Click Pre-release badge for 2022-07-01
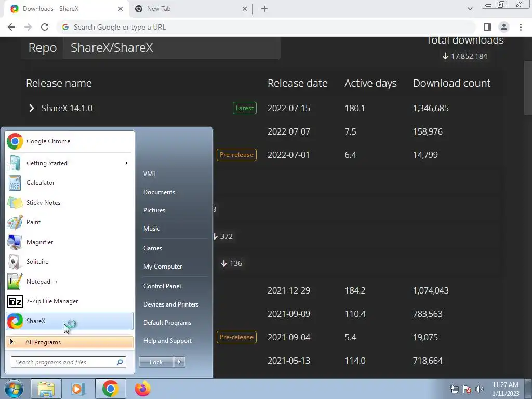The image size is (532, 399). (x=236, y=155)
